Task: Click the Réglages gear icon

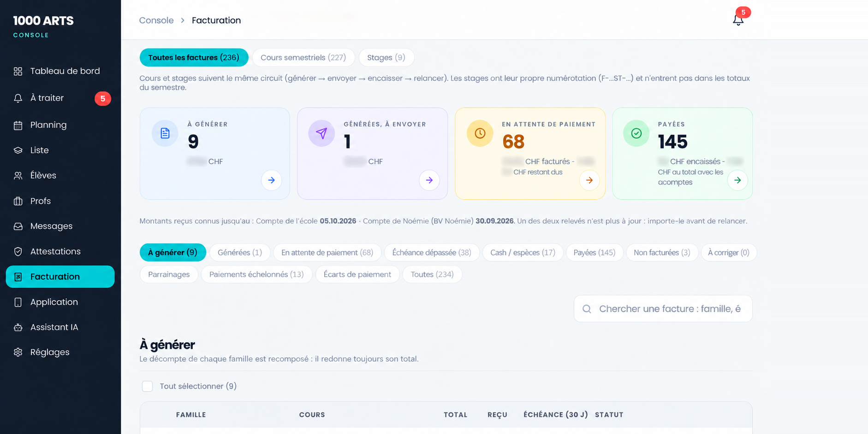Action: pos(18,352)
